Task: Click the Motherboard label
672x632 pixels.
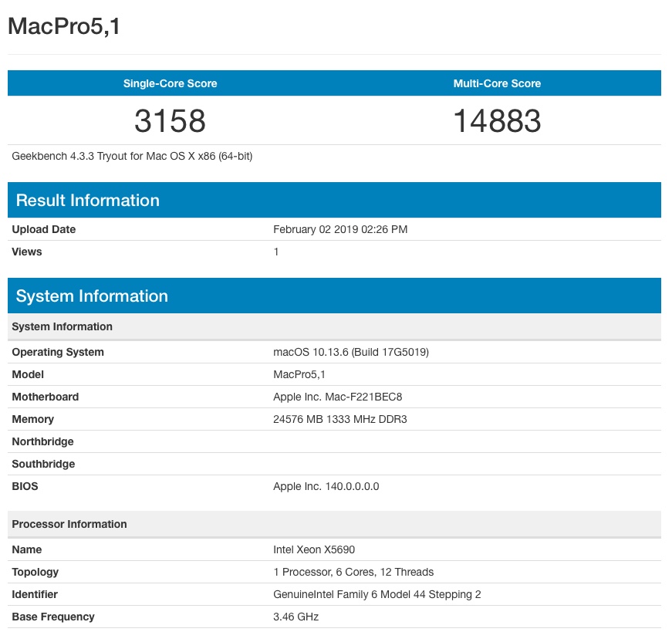Action: (x=45, y=397)
